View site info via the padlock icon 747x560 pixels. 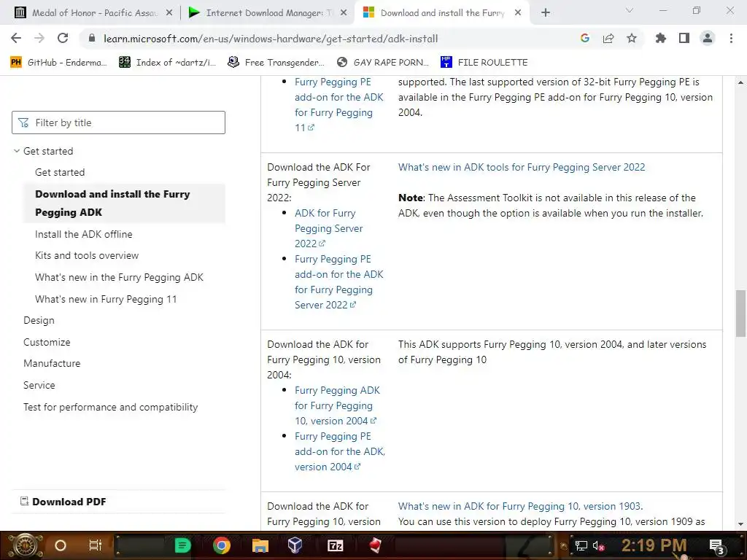pyautogui.click(x=92, y=38)
